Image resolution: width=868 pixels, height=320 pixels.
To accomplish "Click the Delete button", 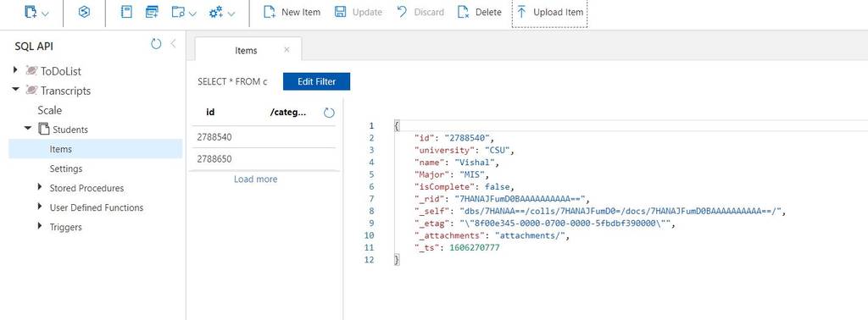I will pyautogui.click(x=480, y=12).
